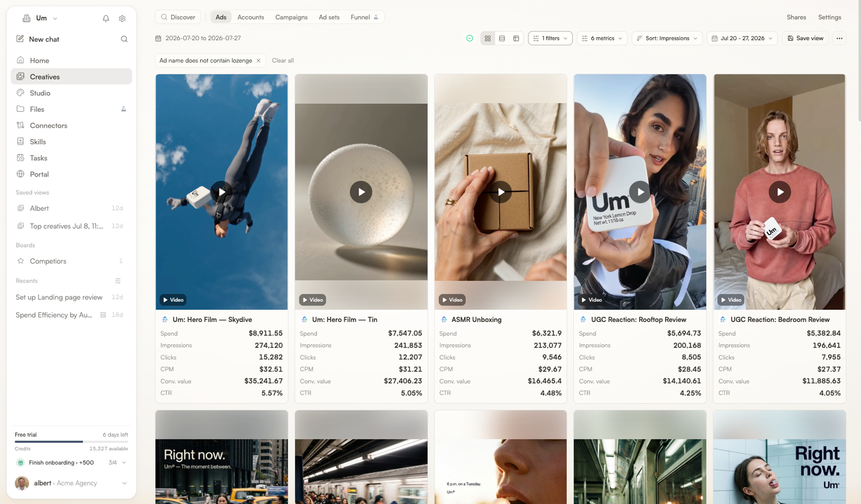Click the Rooftop Review impressions 200,168

(687, 345)
